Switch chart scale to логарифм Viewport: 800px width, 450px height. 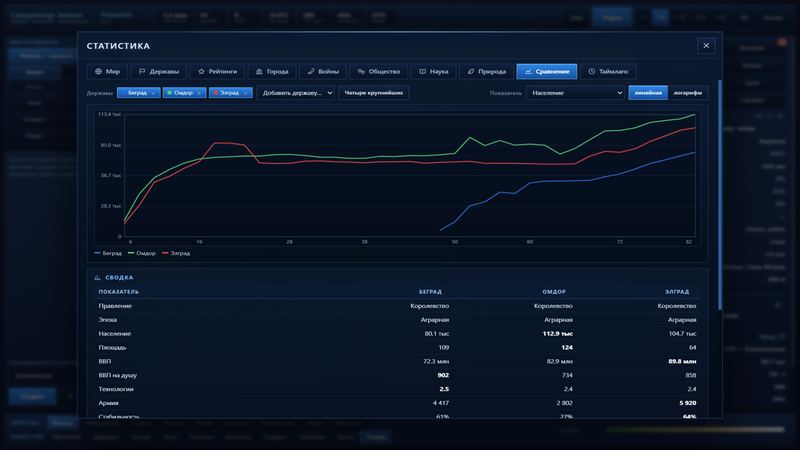point(688,93)
